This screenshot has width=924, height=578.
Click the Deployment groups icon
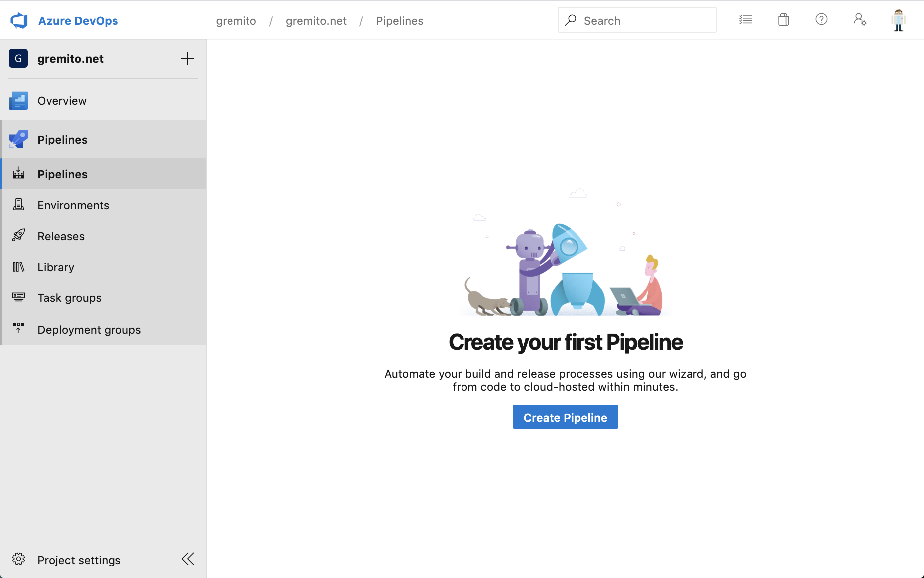[18, 328]
